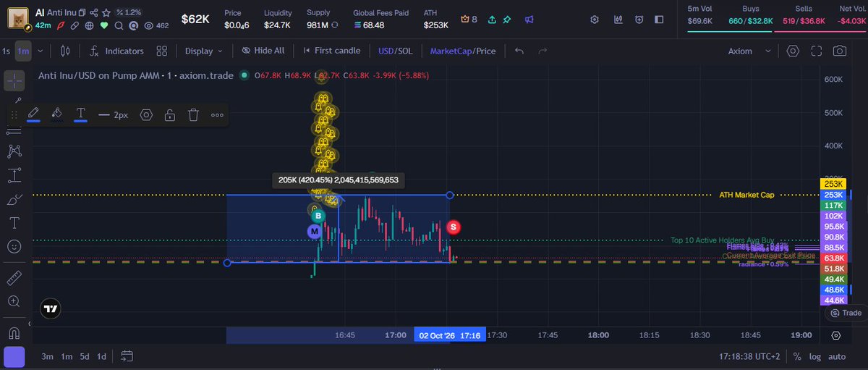Change drawing background fill color

click(x=57, y=114)
